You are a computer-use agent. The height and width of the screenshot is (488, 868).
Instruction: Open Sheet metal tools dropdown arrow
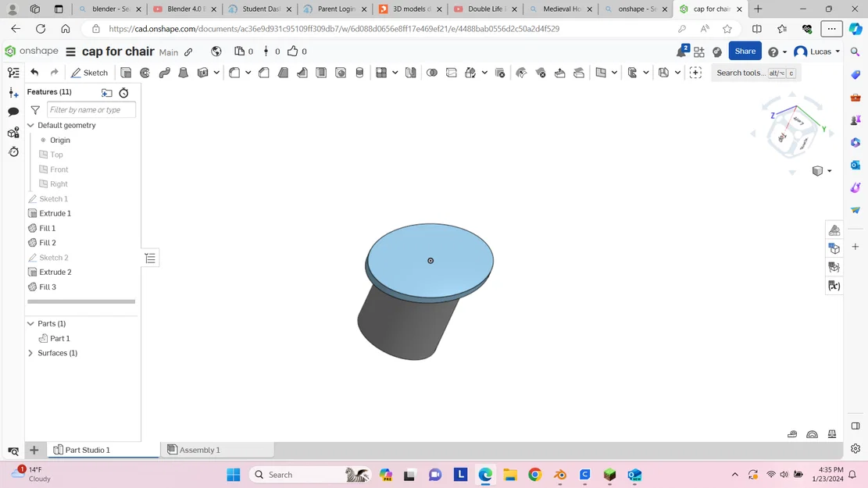coord(646,73)
